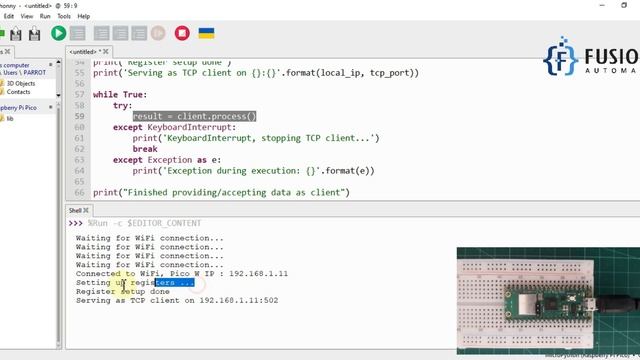640x360 pixels.
Task: Click the 'except KeyboardInterrupt:' line
Action: point(175,127)
